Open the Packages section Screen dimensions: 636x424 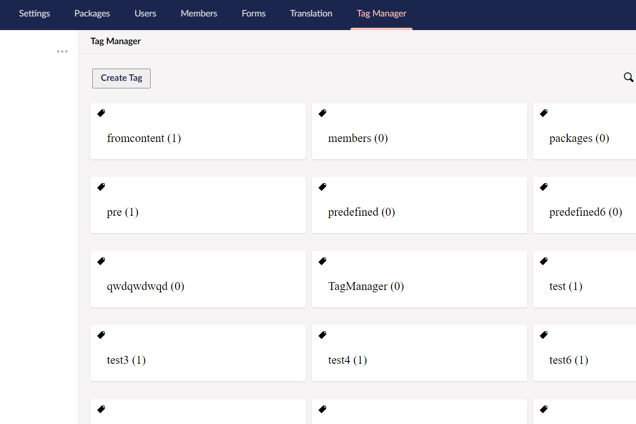pyautogui.click(x=92, y=14)
